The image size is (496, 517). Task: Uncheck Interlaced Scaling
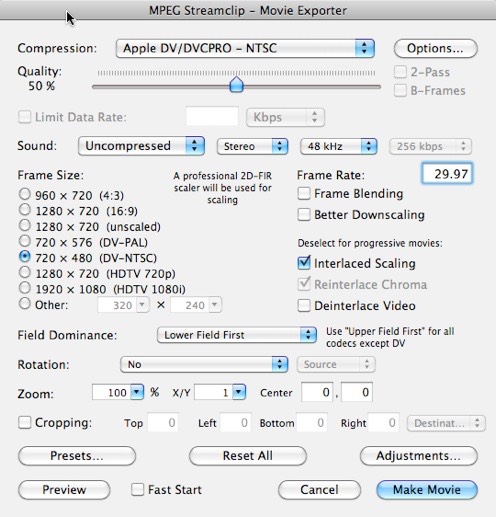(x=304, y=263)
